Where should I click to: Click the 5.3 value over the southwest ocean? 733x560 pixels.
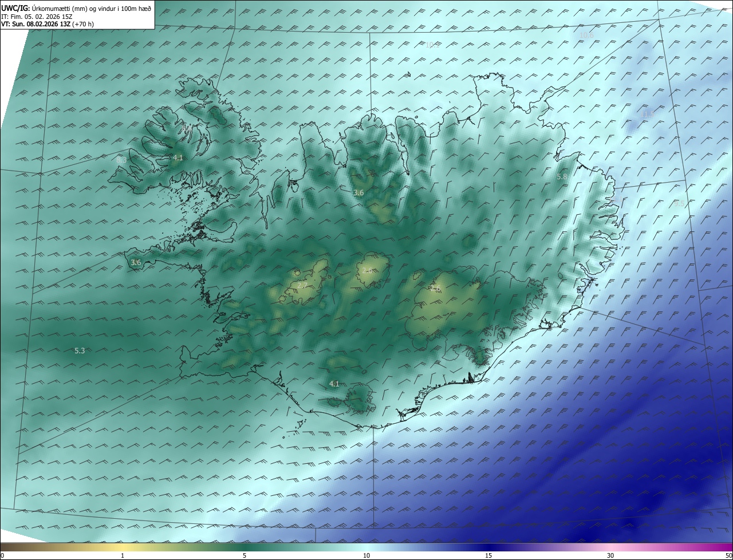point(80,350)
